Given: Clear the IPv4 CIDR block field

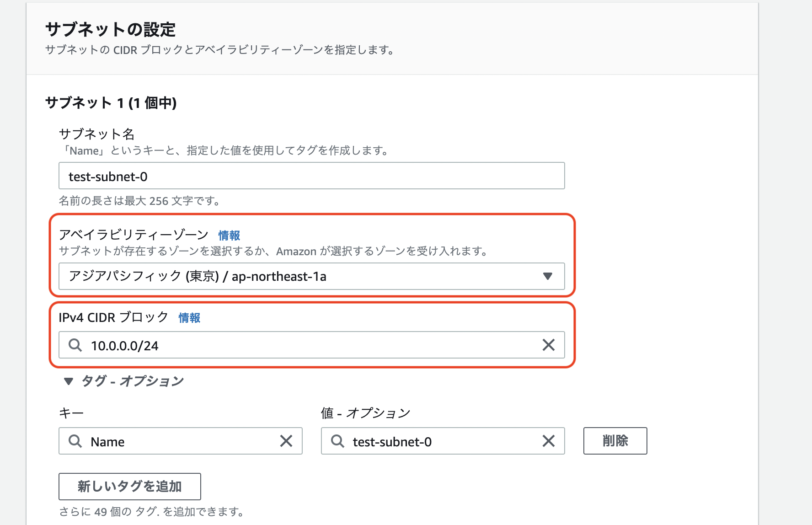Looking at the screenshot, I should click(x=548, y=345).
